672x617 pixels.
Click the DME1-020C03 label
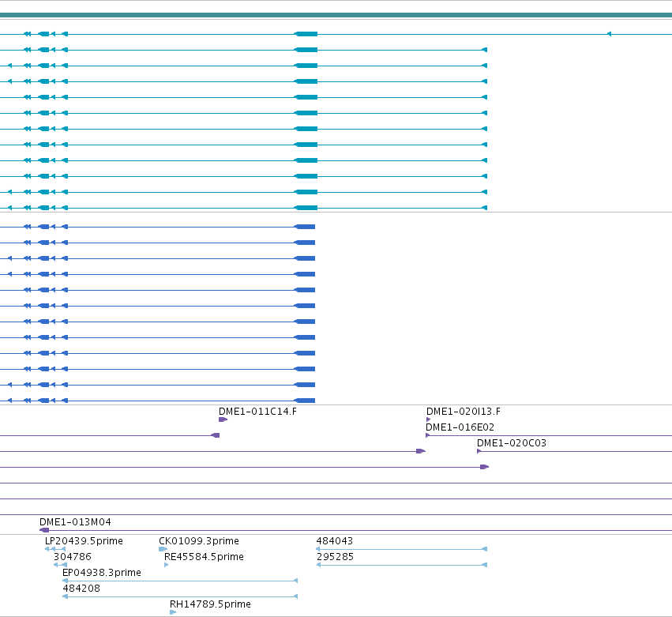point(512,443)
